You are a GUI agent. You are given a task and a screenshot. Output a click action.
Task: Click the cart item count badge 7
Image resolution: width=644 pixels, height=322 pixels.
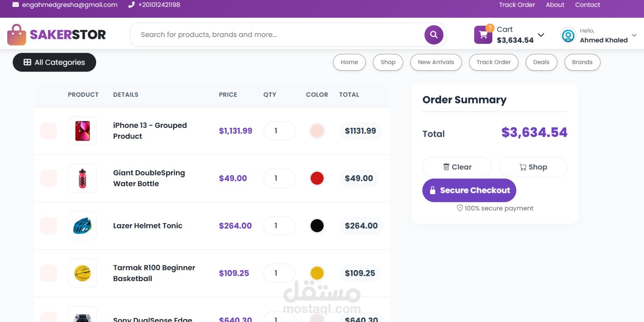tap(490, 28)
